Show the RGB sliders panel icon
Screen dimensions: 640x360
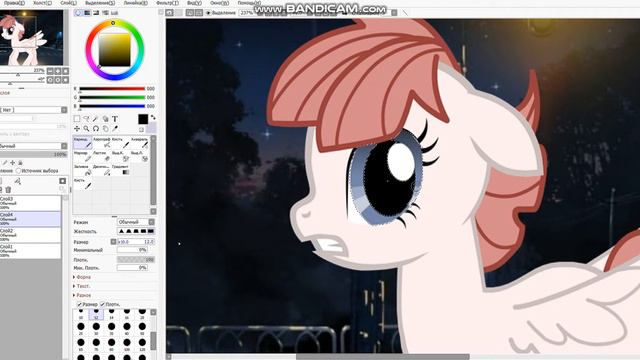point(87,13)
